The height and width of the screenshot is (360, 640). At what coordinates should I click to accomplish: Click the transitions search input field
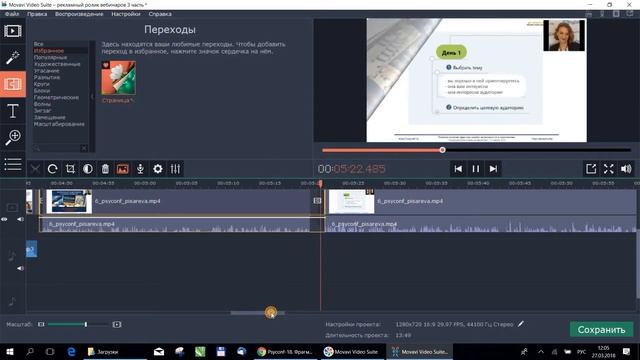click(57, 148)
